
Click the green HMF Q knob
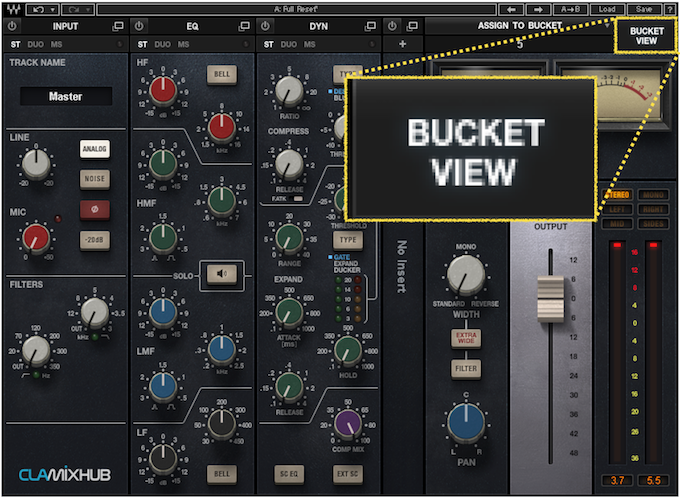[x=163, y=238]
